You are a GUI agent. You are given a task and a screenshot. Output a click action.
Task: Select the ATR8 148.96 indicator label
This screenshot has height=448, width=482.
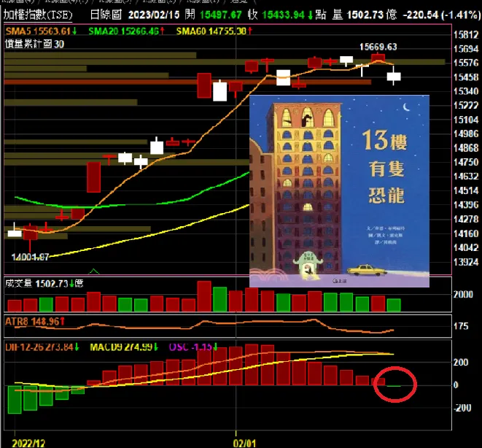tap(35, 322)
